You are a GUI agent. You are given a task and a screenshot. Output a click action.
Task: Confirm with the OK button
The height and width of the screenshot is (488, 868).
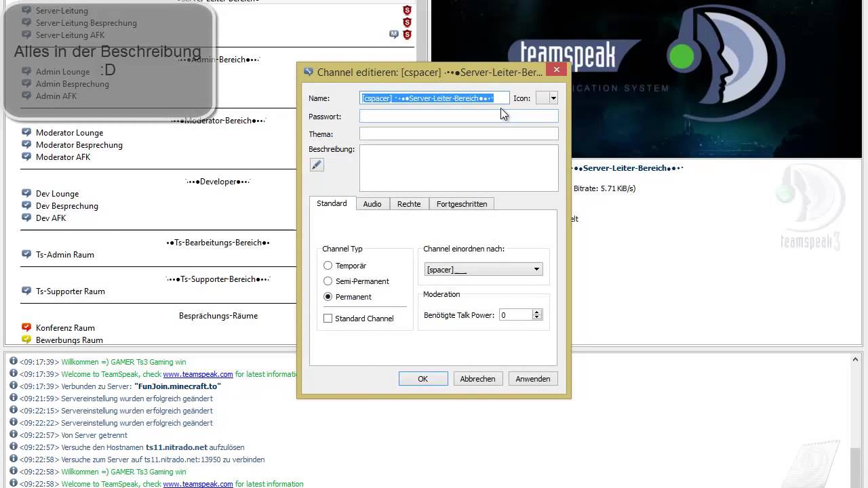423,379
